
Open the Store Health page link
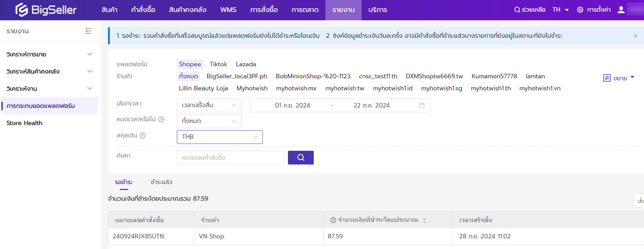coord(24,123)
